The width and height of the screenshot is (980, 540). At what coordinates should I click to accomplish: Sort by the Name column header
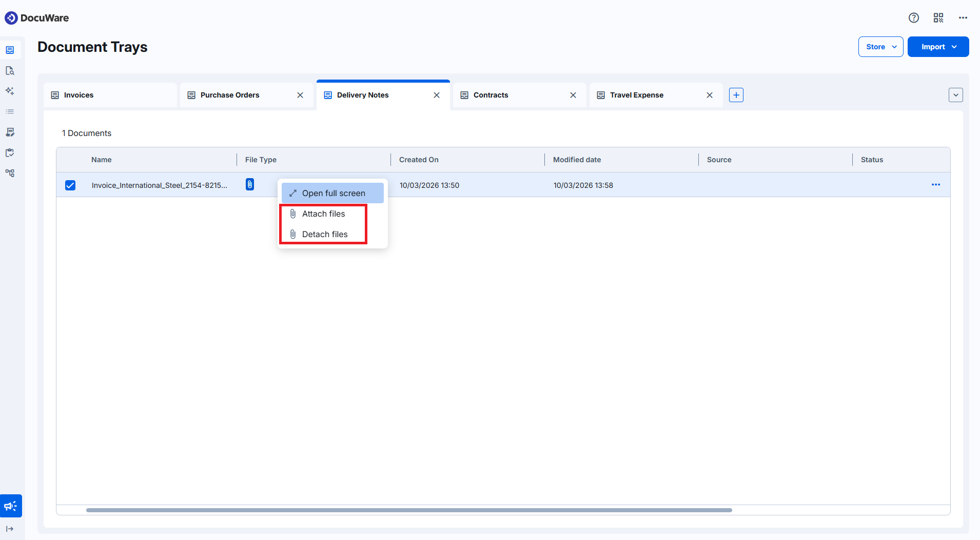pyautogui.click(x=102, y=160)
